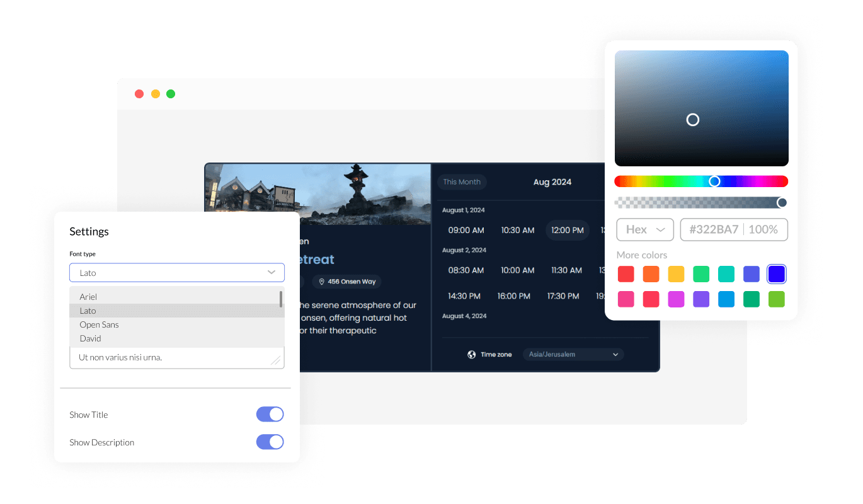
Task: Select the orange color swatch
Action: pos(651,274)
